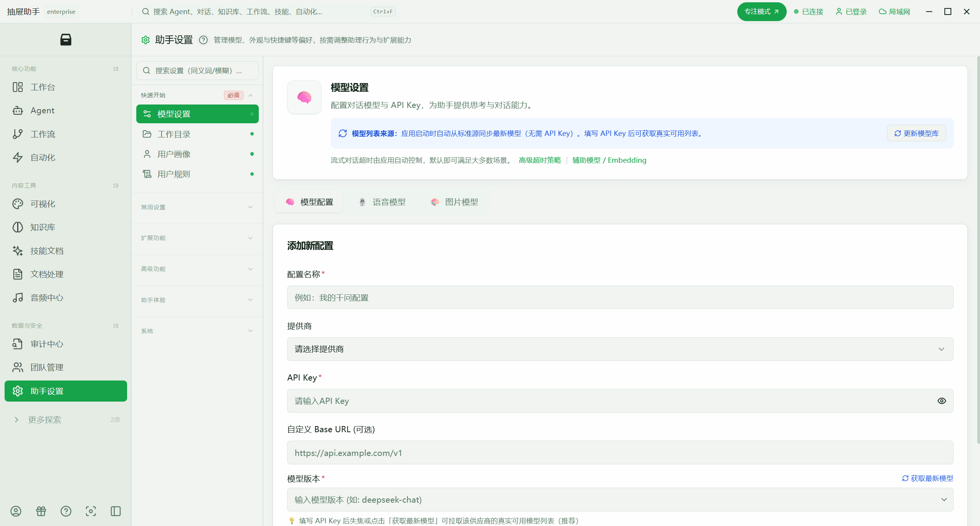Select 助手设置 in left sidebar
This screenshot has width=980, height=526.
pos(66,391)
